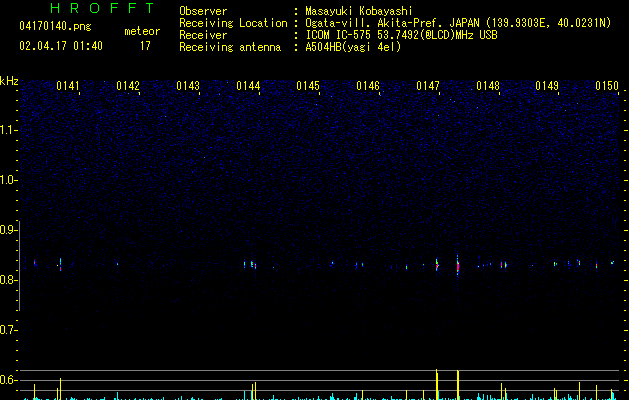Click the 0.8 frequency axis label
629x400 pixels.
click(x=8, y=280)
